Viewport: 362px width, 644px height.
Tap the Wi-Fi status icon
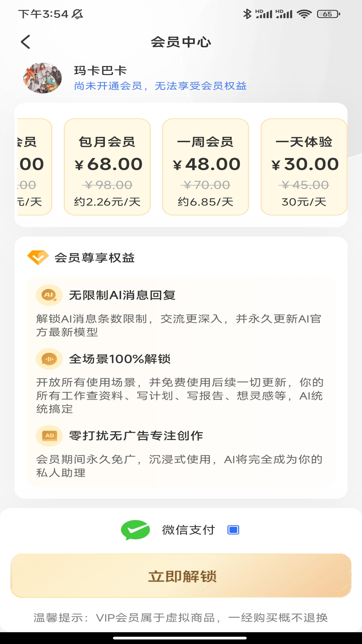point(304,14)
